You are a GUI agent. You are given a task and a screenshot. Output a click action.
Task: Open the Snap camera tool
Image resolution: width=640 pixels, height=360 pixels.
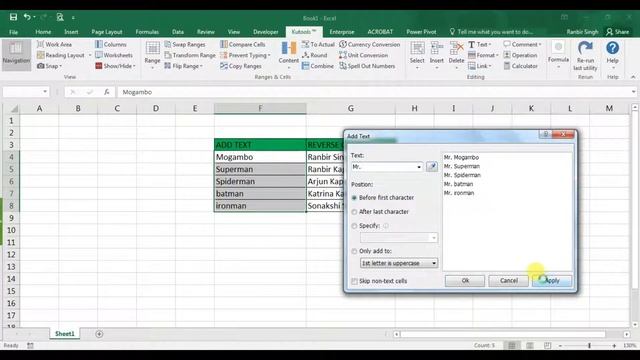click(49, 66)
